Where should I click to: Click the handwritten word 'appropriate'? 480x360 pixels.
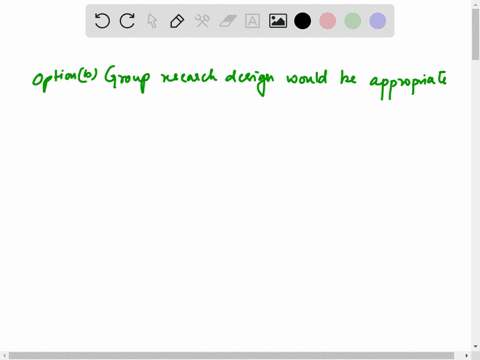click(x=408, y=84)
